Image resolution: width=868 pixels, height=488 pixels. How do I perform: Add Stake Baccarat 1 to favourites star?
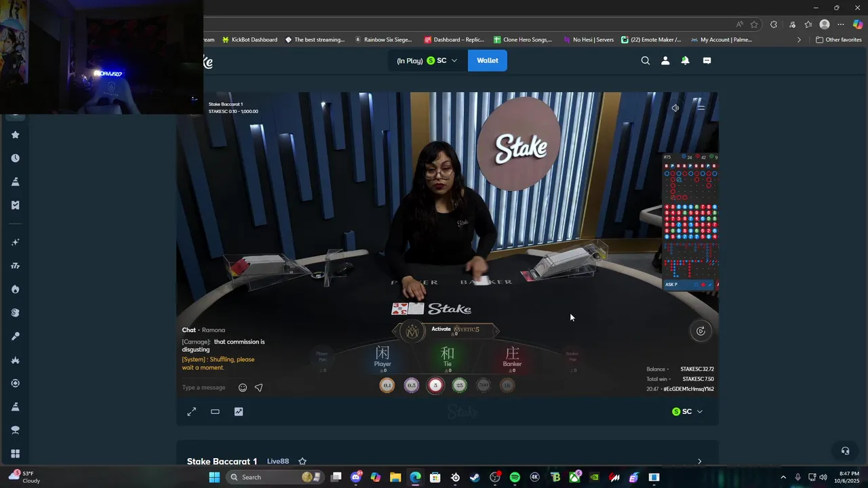[x=302, y=462]
